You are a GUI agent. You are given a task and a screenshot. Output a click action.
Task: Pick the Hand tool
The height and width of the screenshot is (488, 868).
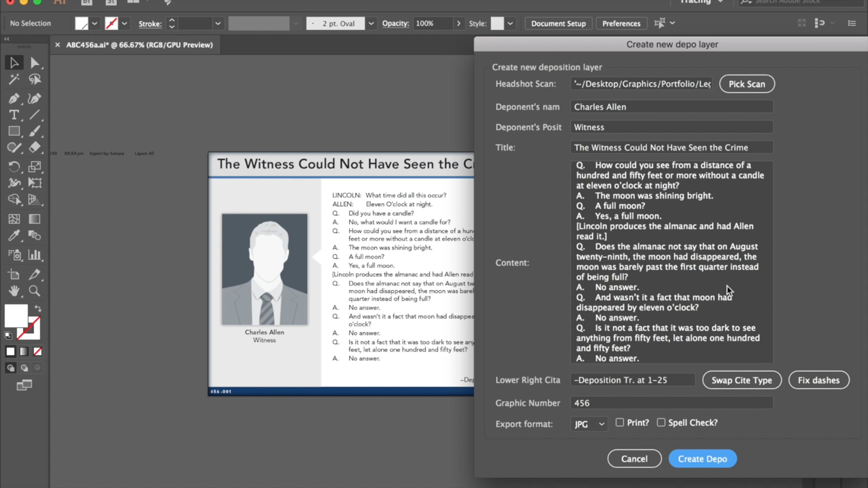pos(14,291)
